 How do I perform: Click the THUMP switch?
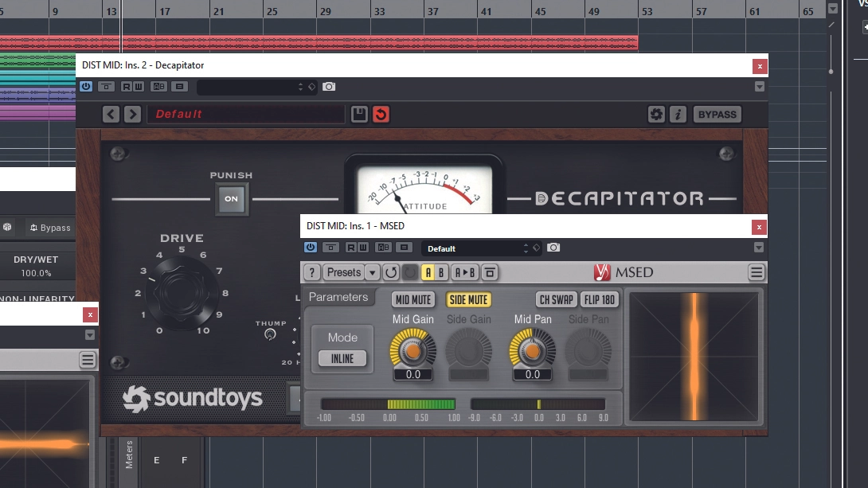(x=270, y=334)
